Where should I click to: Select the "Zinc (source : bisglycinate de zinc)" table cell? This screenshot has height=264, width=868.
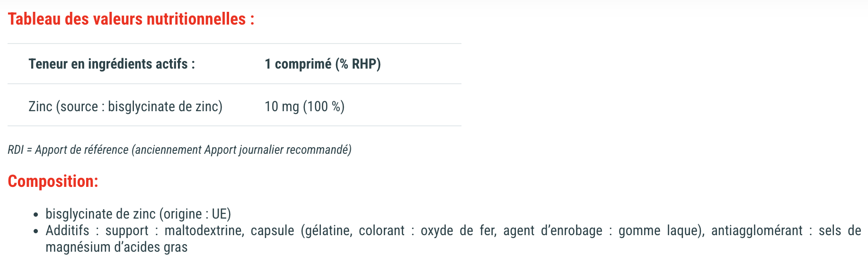click(x=125, y=106)
